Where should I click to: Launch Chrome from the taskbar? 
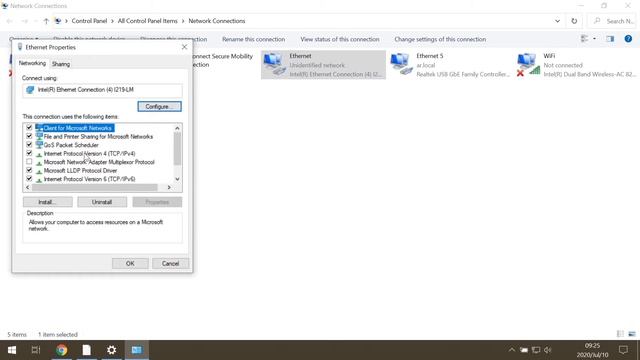62,350
